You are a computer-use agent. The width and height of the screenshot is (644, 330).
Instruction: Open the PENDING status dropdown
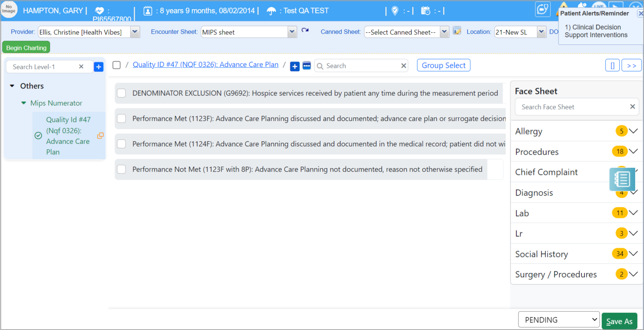point(559,320)
